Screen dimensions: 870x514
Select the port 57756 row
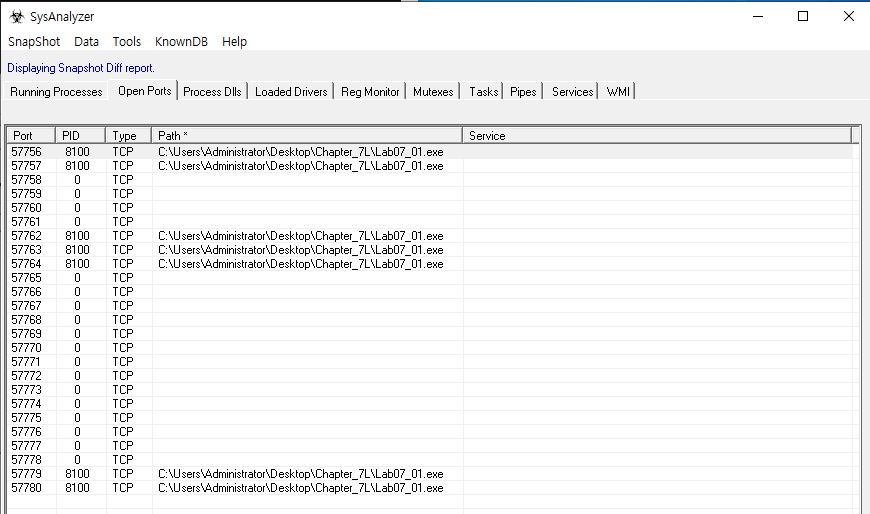tap(430, 152)
